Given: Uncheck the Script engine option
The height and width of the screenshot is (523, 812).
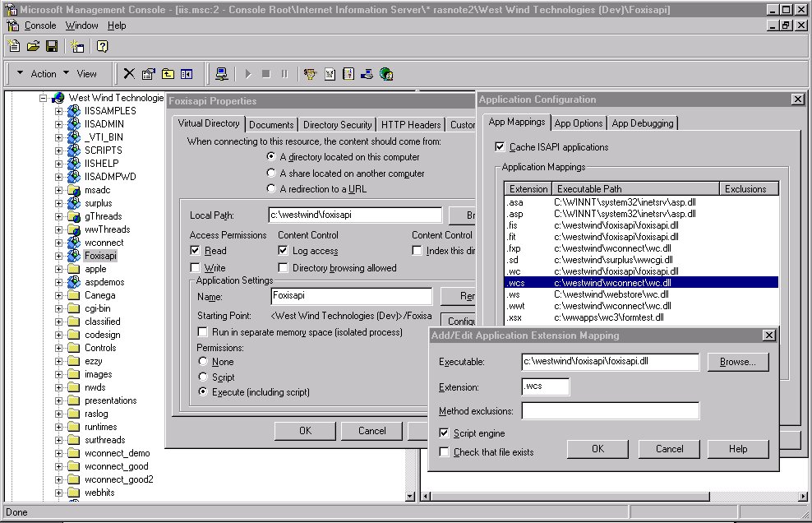Looking at the screenshot, I should tap(444, 433).
